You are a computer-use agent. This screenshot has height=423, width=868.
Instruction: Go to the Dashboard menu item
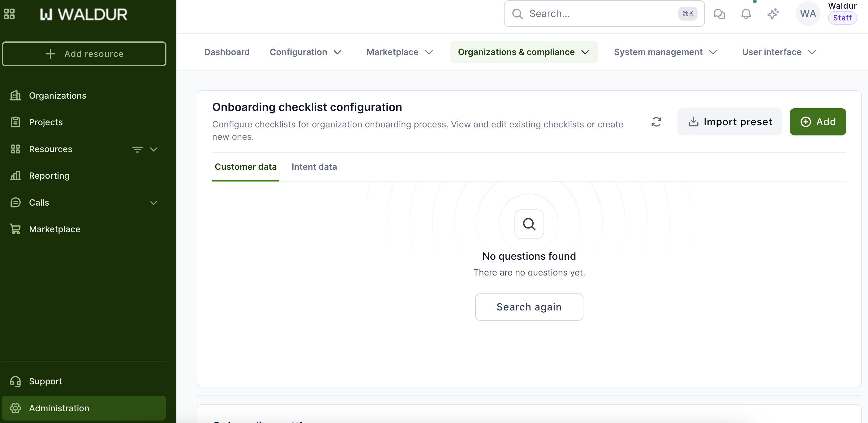click(227, 52)
